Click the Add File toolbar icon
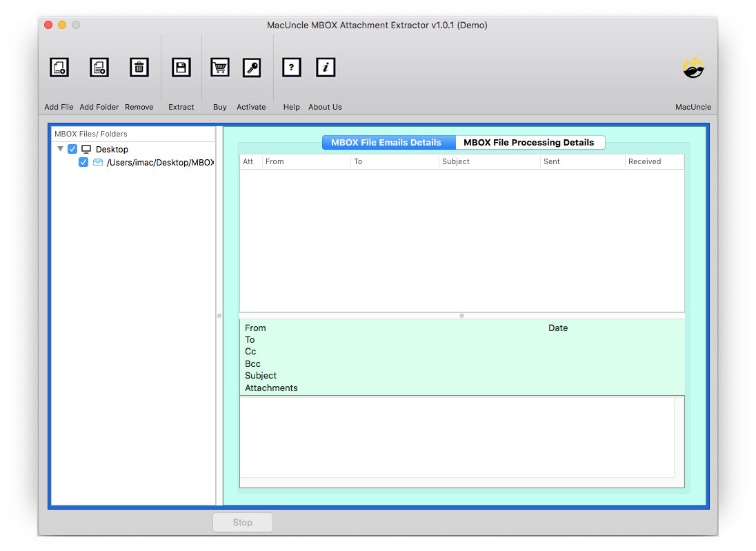 pos(59,67)
